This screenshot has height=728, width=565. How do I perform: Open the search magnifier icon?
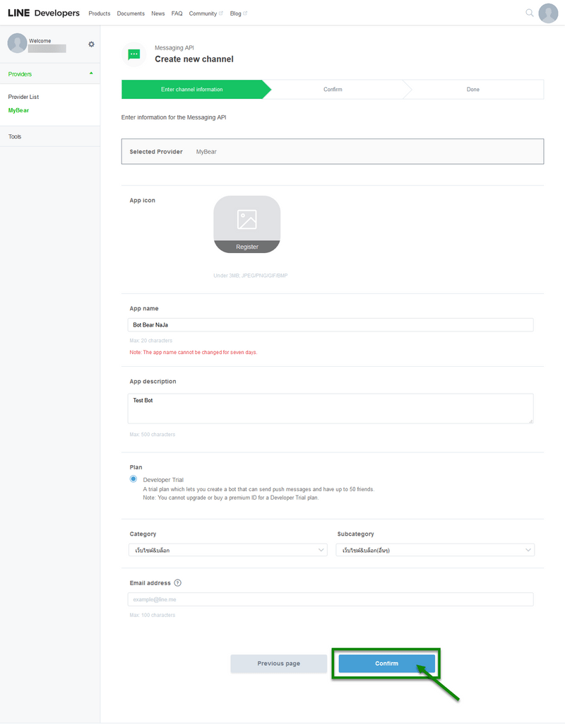(529, 13)
